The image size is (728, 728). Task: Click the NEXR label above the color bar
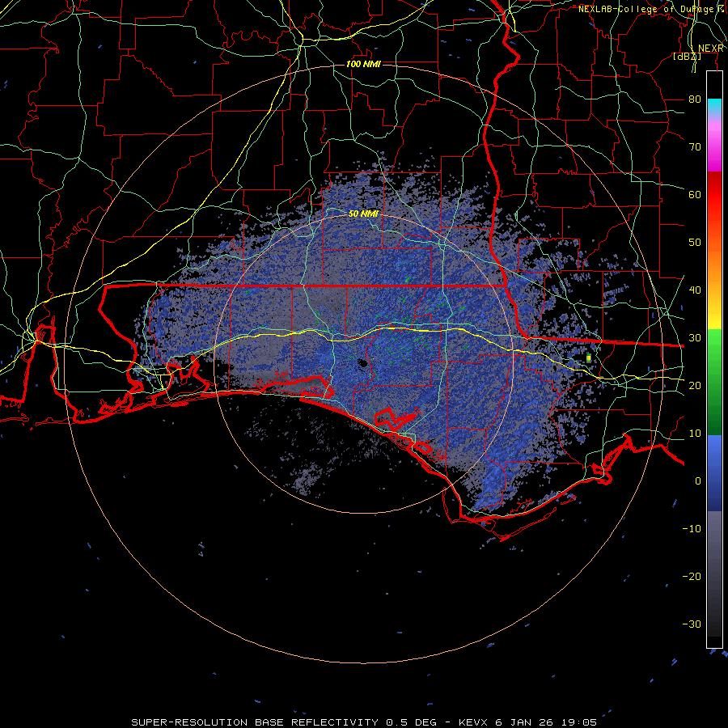(x=711, y=49)
